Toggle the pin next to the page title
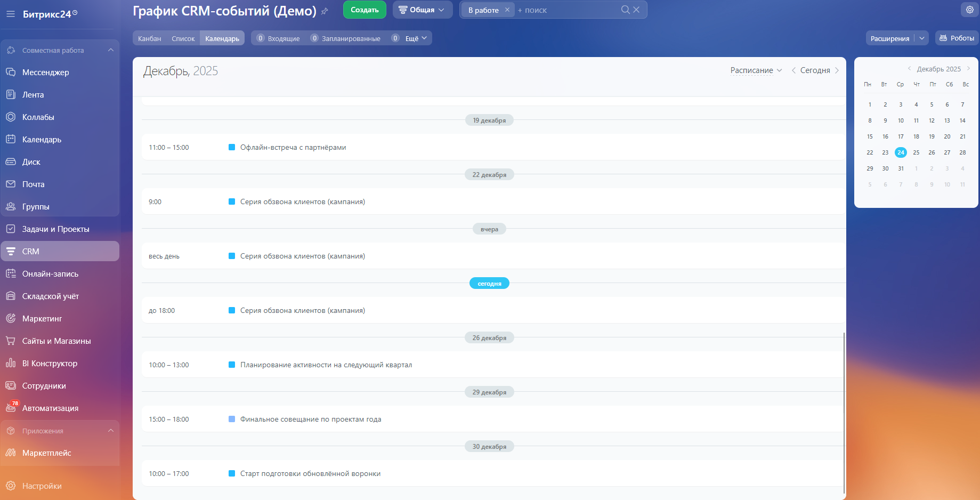980x500 pixels. [324, 10]
